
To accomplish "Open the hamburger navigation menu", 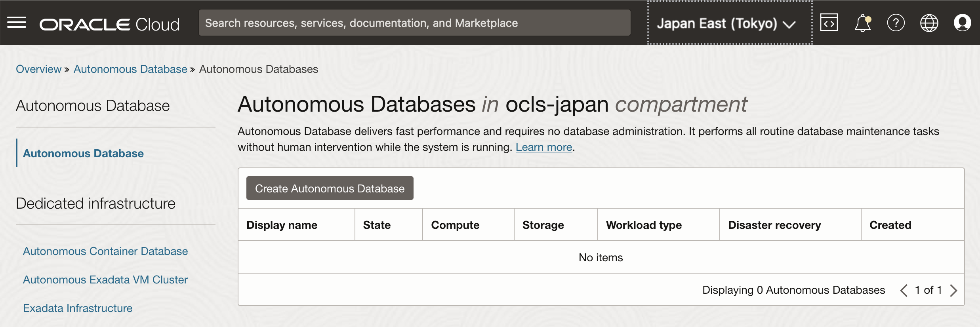I will 17,23.
